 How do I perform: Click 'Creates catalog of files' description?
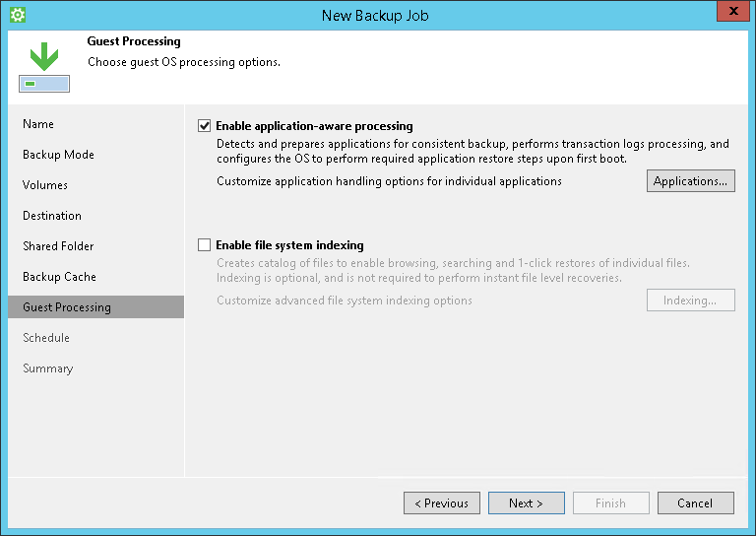(x=453, y=270)
